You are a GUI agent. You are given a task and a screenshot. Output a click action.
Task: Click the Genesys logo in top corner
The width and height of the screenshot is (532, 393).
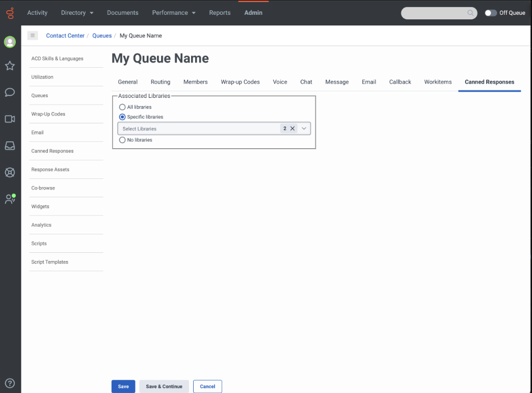tap(10, 13)
